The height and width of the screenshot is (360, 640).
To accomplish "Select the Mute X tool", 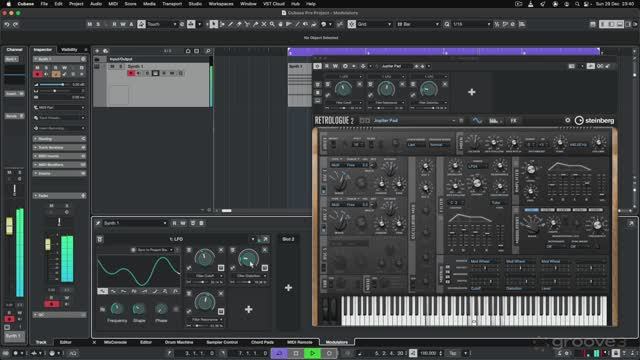I will (x=264, y=24).
